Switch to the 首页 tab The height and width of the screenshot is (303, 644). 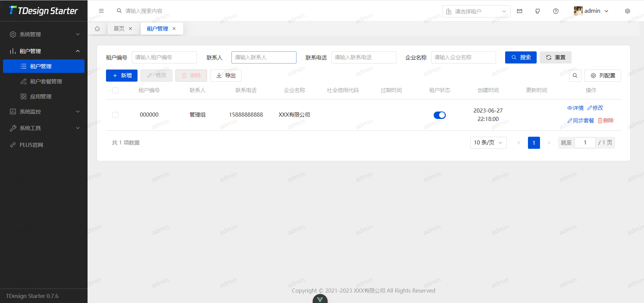coord(119,29)
